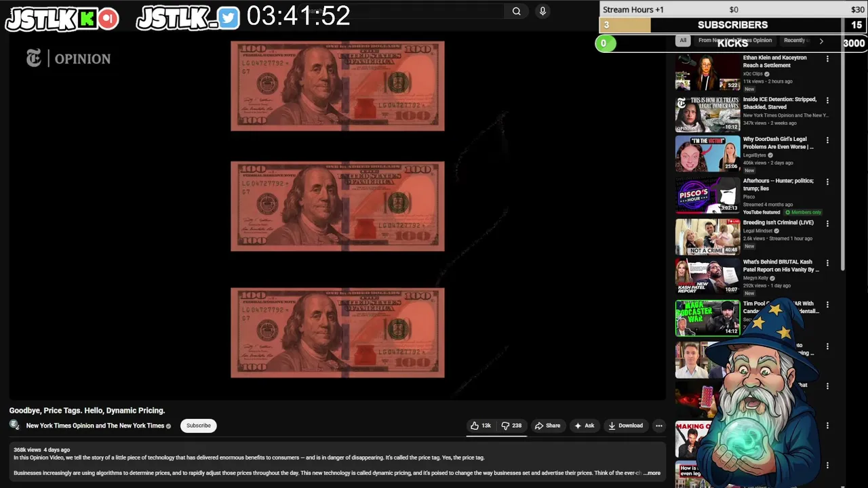Click the search magnifier icon

coord(517,11)
